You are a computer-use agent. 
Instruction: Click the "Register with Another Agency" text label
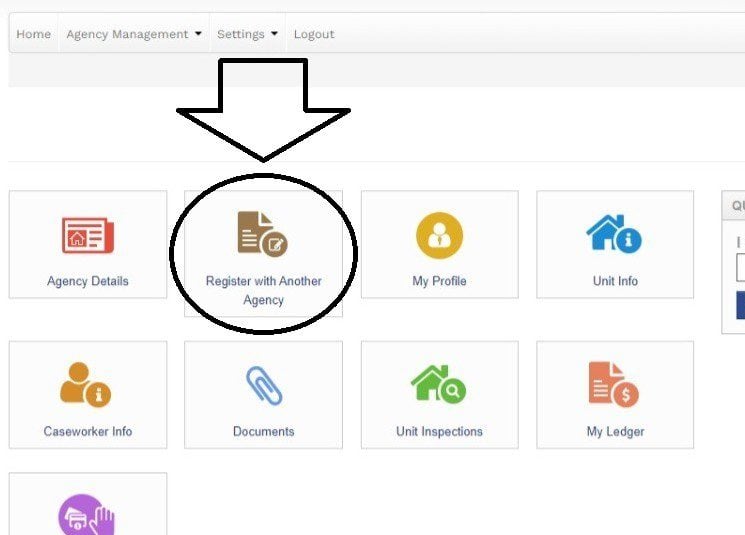263,290
